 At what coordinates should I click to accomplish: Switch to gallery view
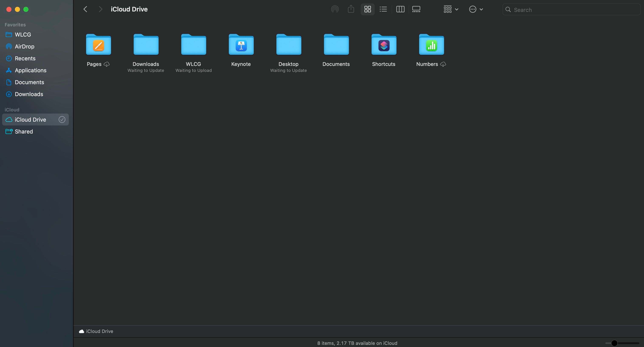(x=416, y=9)
